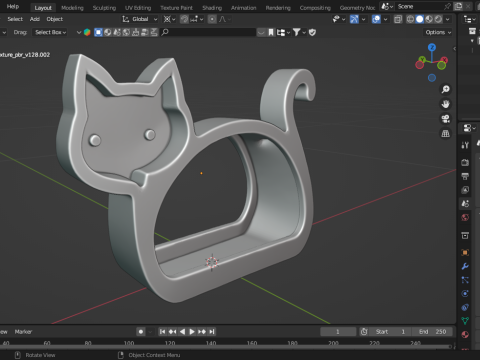Click the pan view hand gizmo
Screen dimensions: 480x360
pos(445,104)
